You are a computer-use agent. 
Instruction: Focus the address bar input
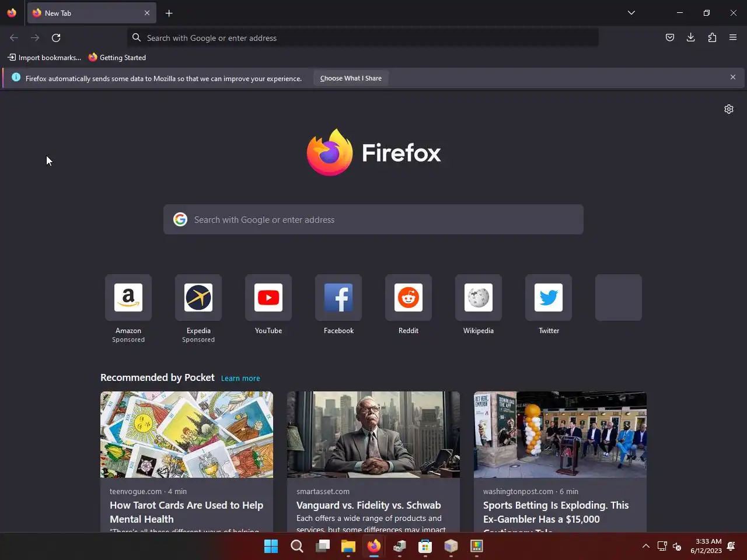pyautogui.click(x=363, y=38)
